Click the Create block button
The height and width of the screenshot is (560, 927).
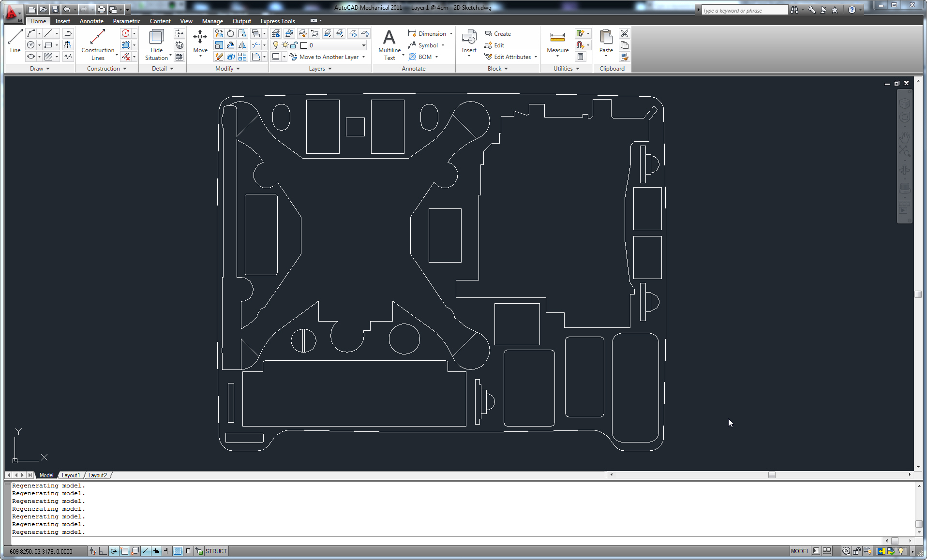[x=497, y=34]
